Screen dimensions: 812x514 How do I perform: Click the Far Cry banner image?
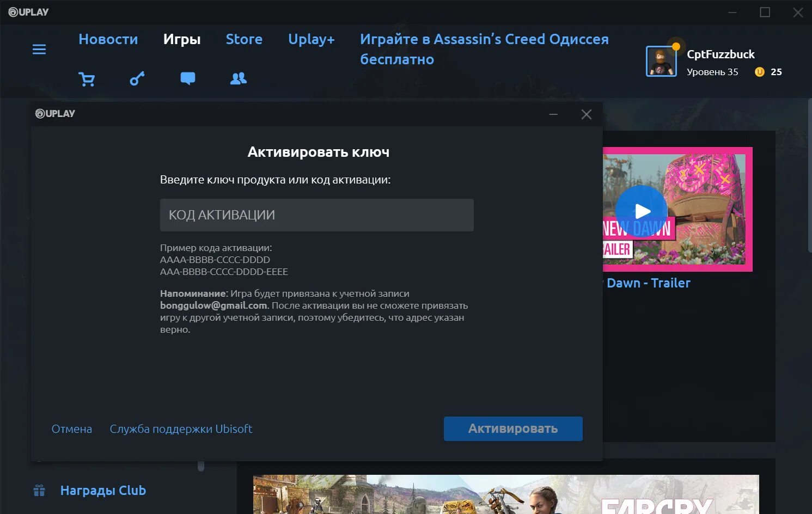(506, 494)
